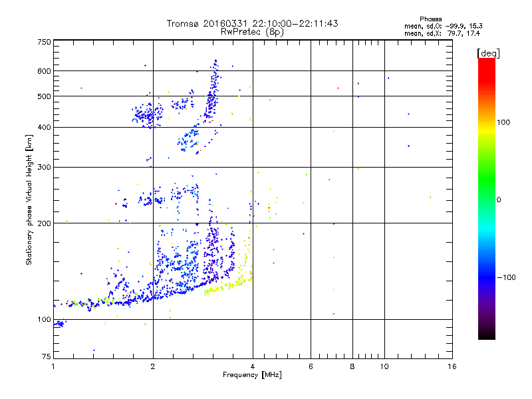
Task: Click the y-axis '500' tick label
Action: click(x=45, y=96)
